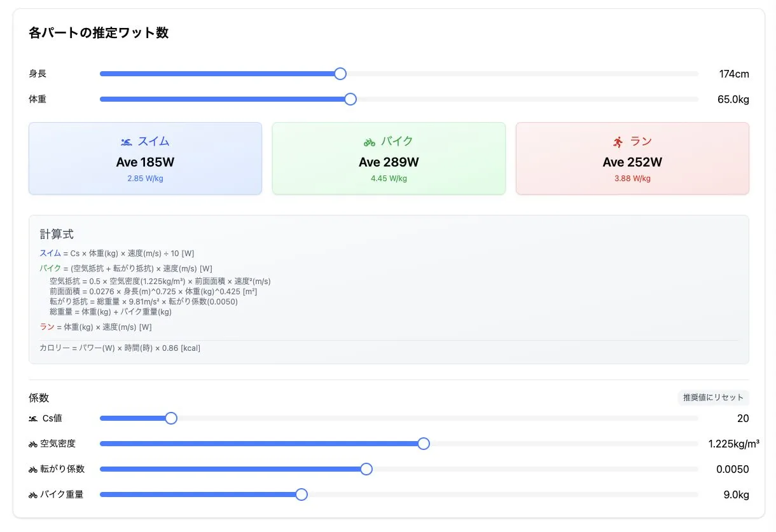Select the Ave 289W bike card
This screenshot has width=776, height=532.
tap(389, 158)
